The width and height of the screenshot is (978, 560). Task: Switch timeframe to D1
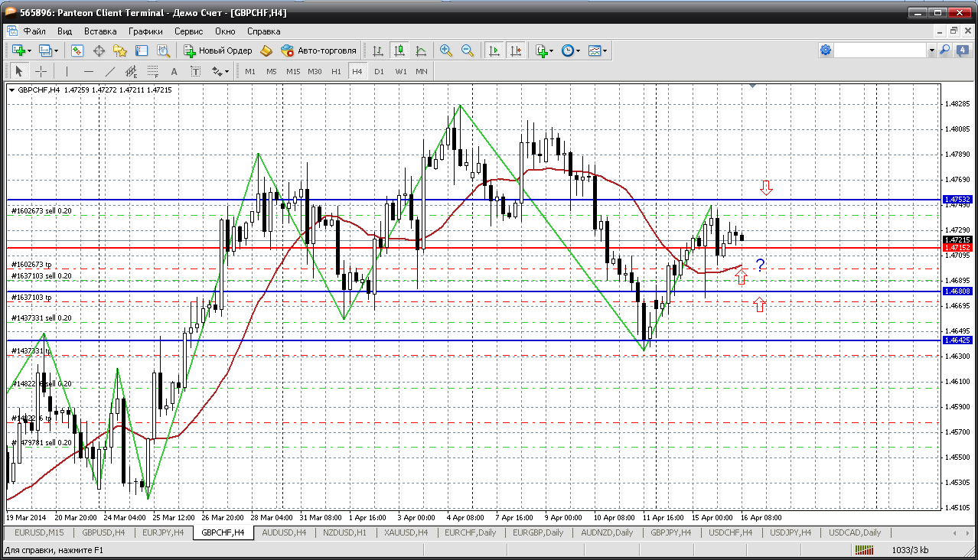(379, 71)
